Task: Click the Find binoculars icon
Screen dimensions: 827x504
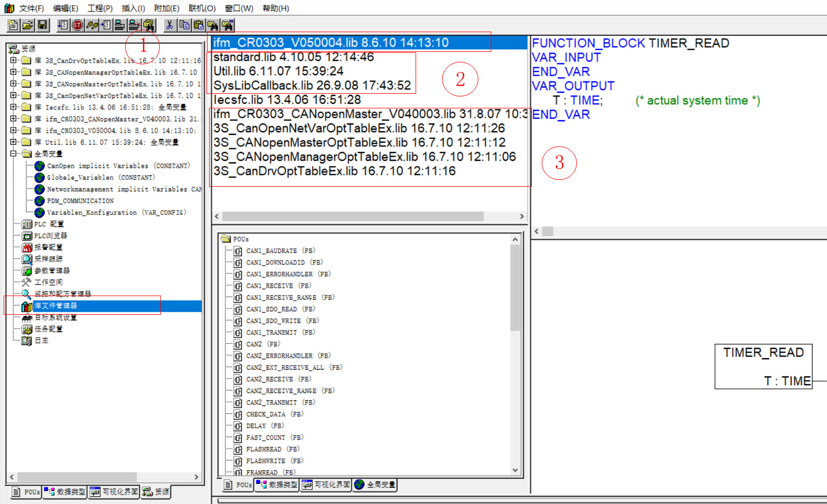Action: [x=213, y=25]
